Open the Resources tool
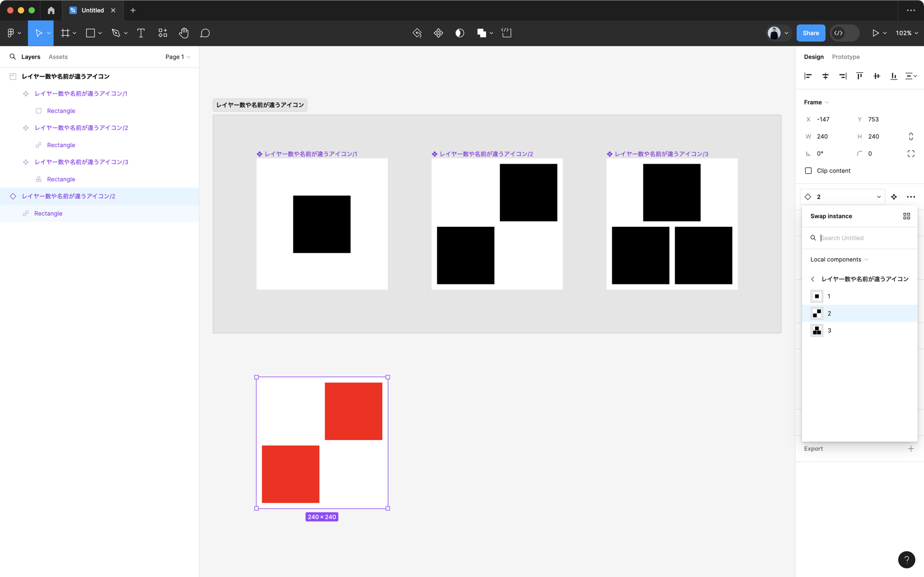 (x=163, y=33)
